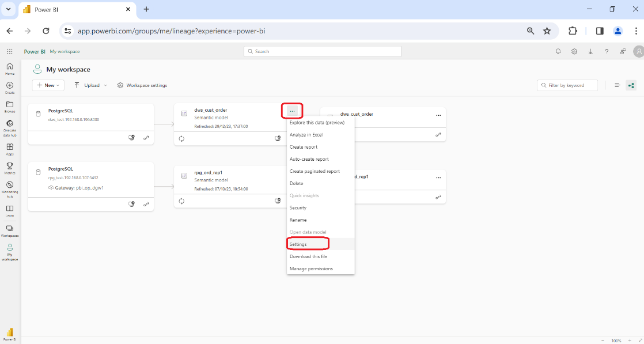Open the browser side panel

pyautogui.click(x=600, y=31)
